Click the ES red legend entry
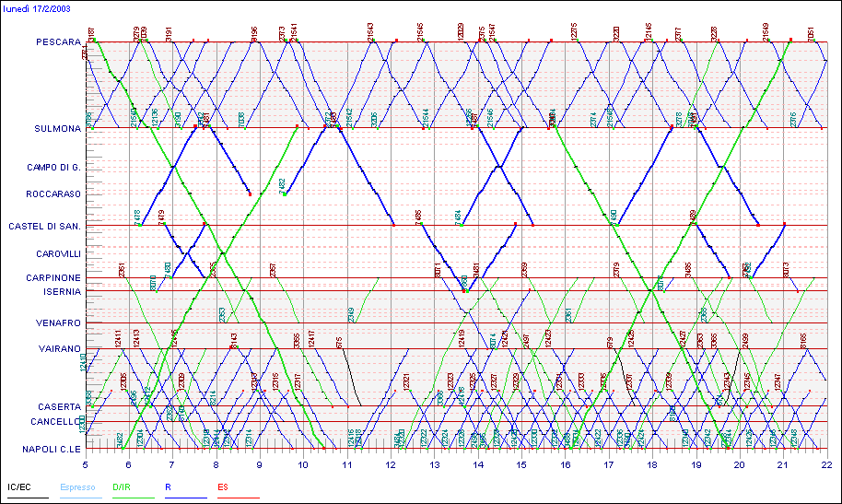Image resolution: width=842 pixels, height=504 pixels. pos(222,485)
